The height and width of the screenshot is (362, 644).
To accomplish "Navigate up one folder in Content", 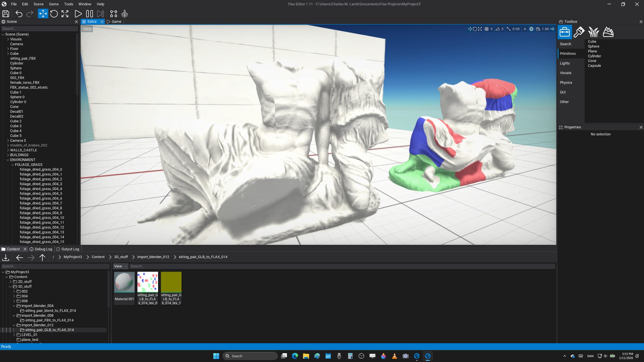I will [42, 257].
